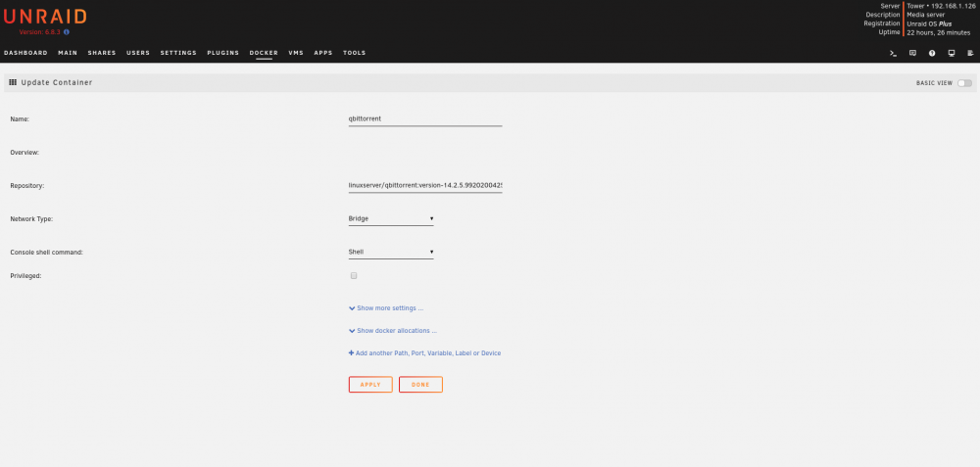The image size is (980, 467).
Task: Click the Unraid logo
Action: 45,17
